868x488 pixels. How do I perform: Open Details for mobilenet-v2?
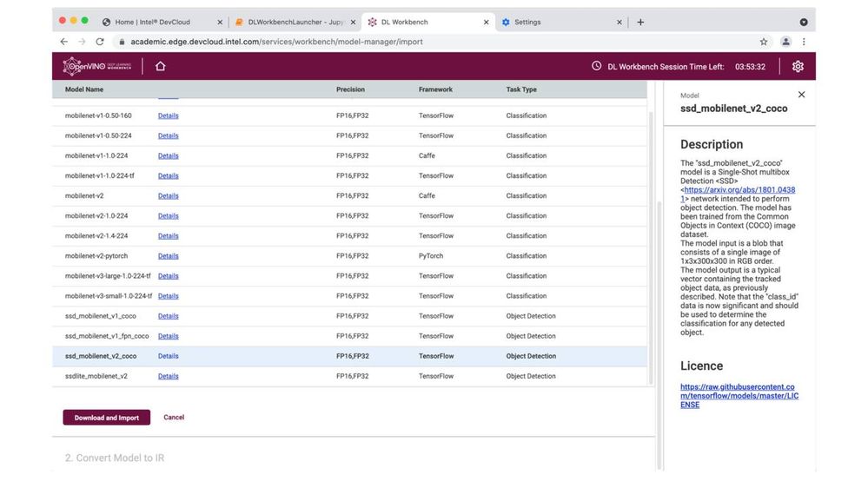(169, 196)
